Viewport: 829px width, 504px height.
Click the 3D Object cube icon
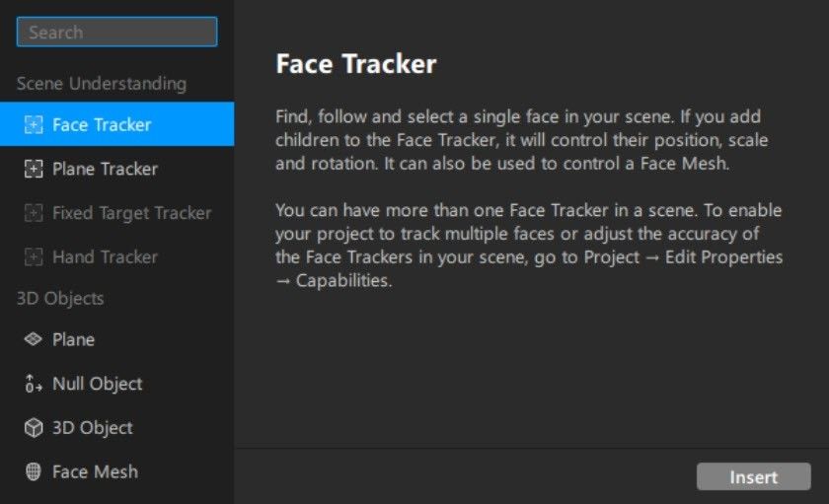(x=34, y=427)
